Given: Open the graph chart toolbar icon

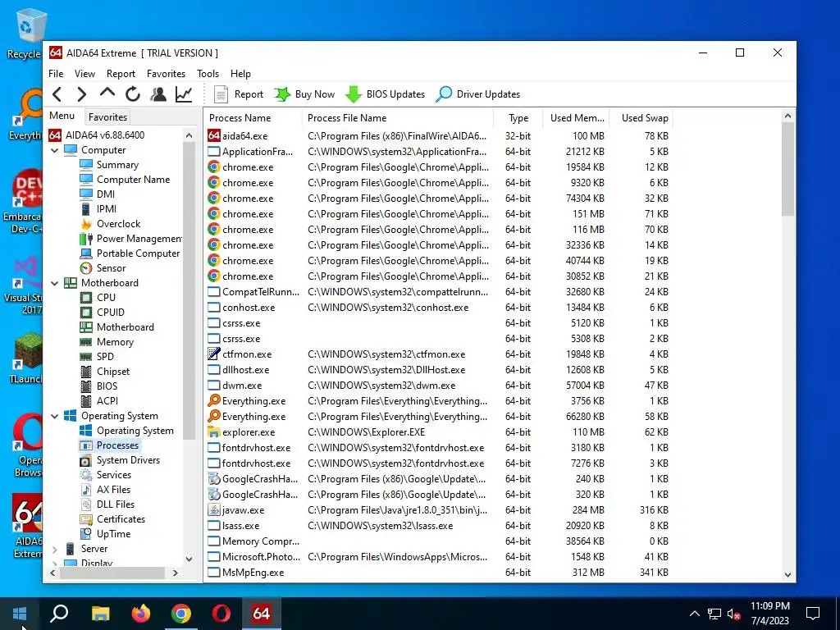Looking at the screenshot, I should click(184, 95).
